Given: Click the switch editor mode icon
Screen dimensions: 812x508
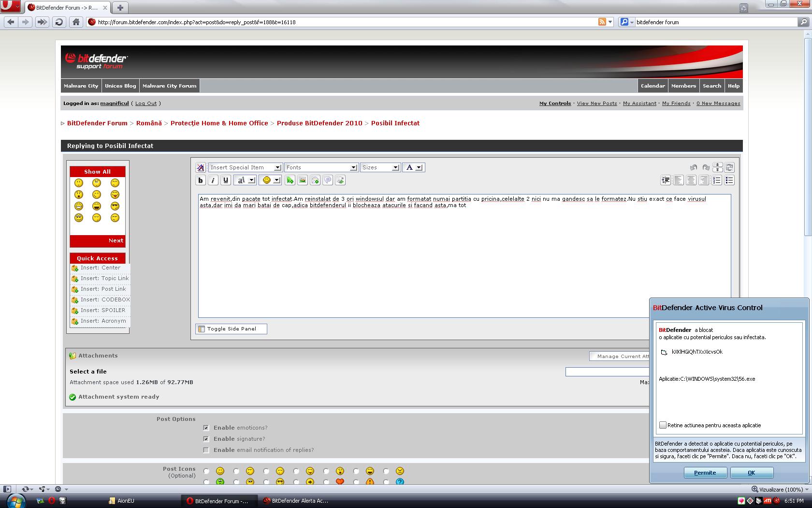Looking at the screenshot, I should (730, 167).
